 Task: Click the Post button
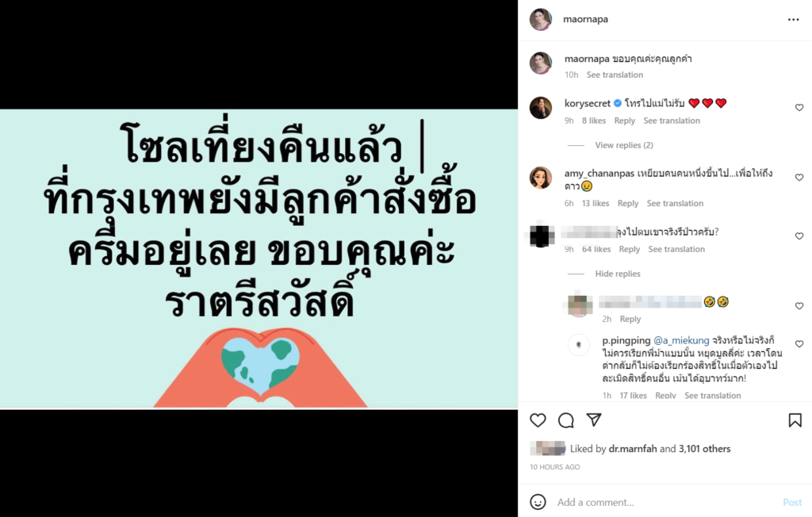pyautogui.click(x=792, y=502)
